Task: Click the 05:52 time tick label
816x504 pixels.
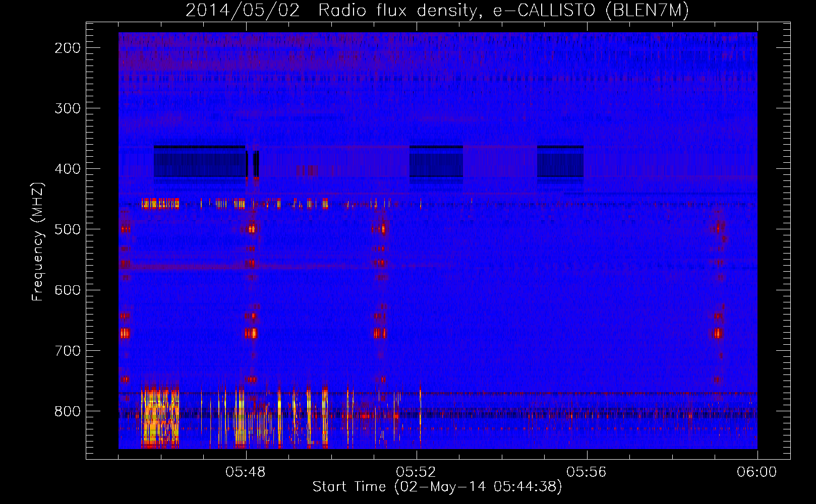Action: (416, 472)
